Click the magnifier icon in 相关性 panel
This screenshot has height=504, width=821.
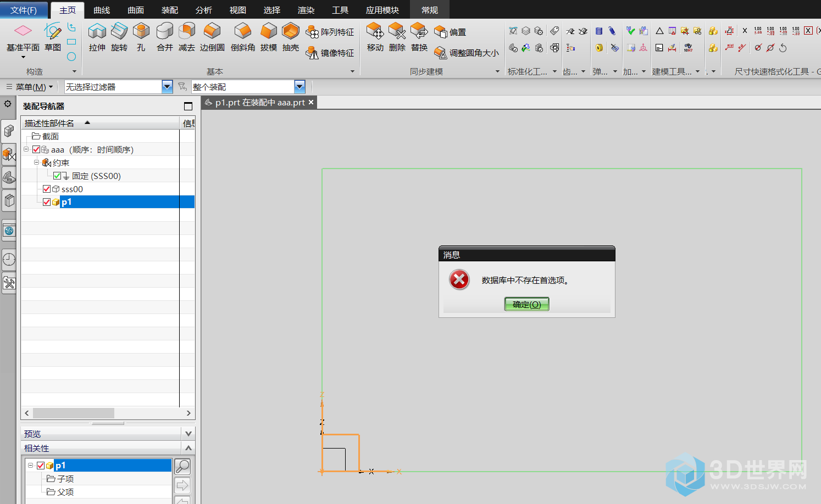182,467
